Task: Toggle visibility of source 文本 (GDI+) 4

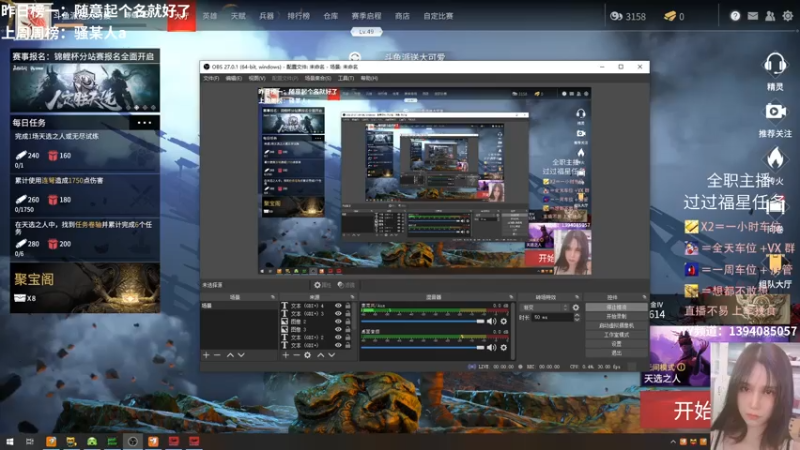Action: click(x=338, y=306)
